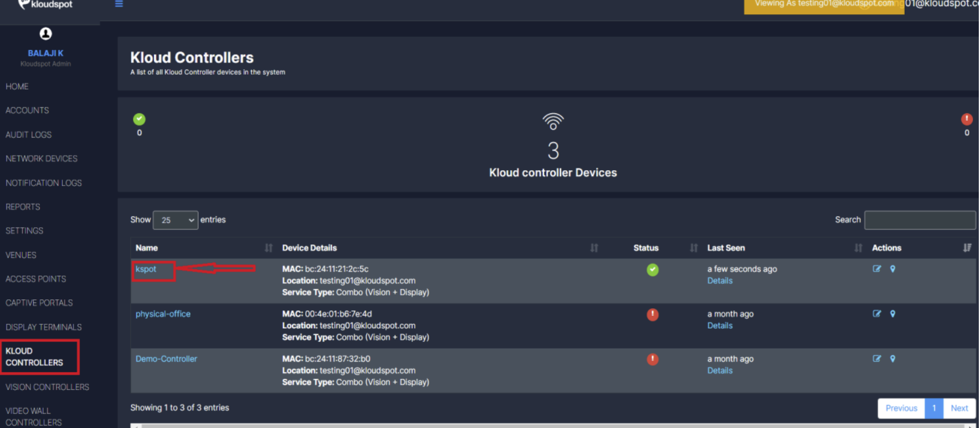
Task: Click the location pin icon for kspot row
Action: 892,269
